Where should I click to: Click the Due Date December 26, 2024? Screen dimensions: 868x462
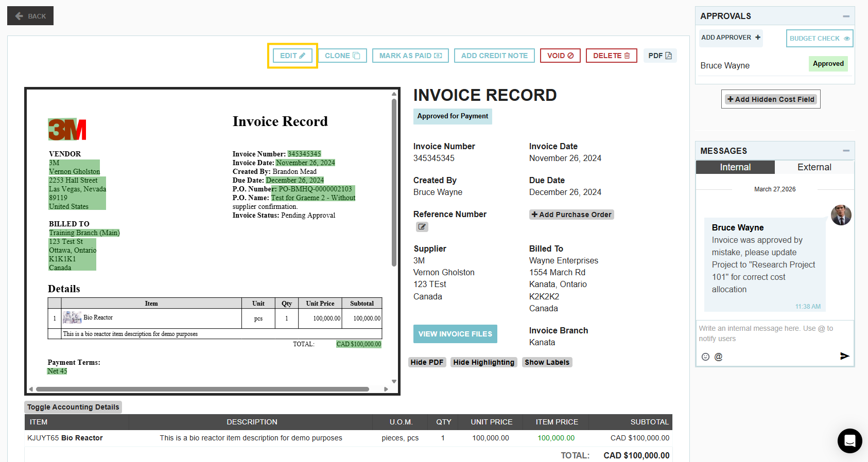click(x=565, y=192)
